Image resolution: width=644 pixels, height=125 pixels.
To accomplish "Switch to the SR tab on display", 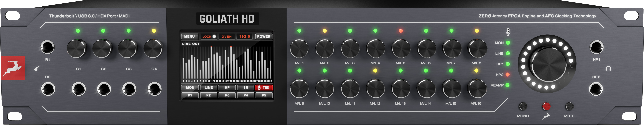I will coord(245,88).
